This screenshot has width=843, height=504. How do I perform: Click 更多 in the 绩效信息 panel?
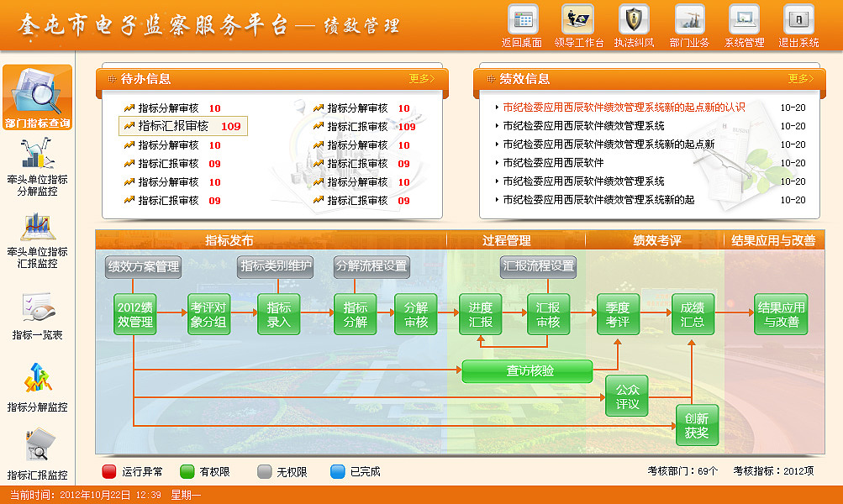800,79
